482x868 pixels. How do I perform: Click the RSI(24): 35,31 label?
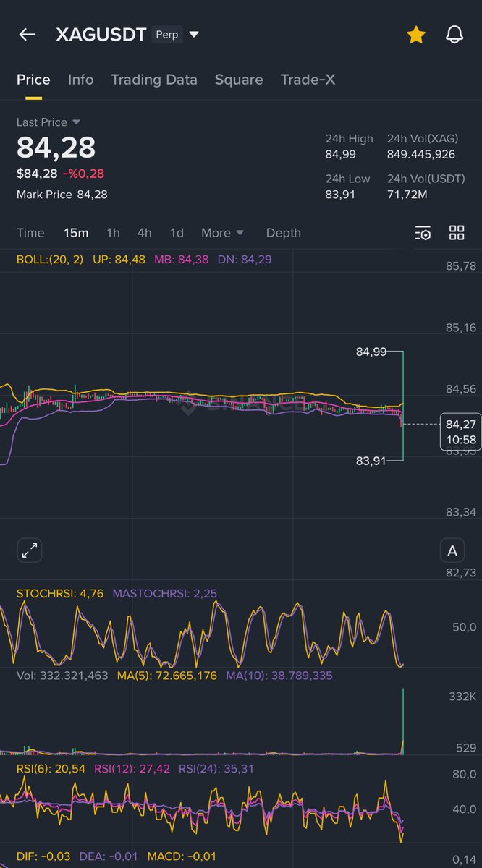coord(216,768)
